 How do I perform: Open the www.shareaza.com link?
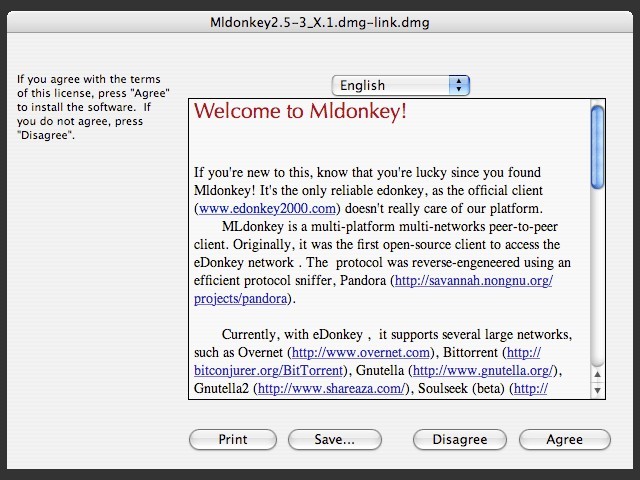click(331, 389)
